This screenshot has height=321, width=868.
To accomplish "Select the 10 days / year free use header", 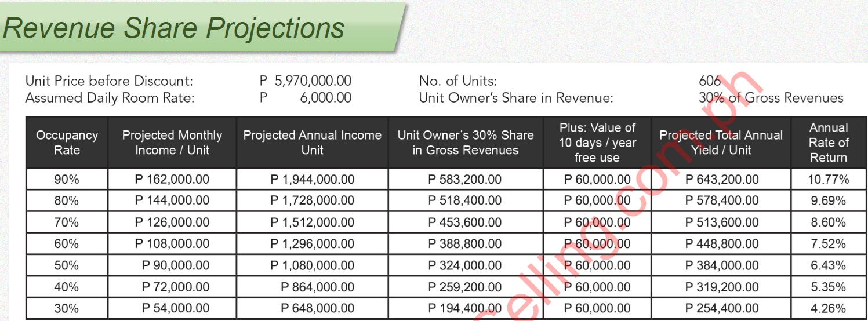I will [597, 143].
